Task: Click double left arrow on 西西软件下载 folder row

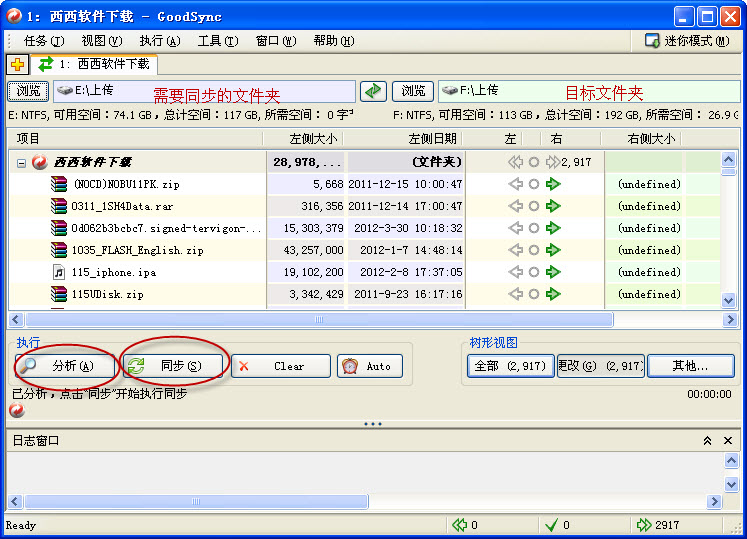Action: [515, 162]
